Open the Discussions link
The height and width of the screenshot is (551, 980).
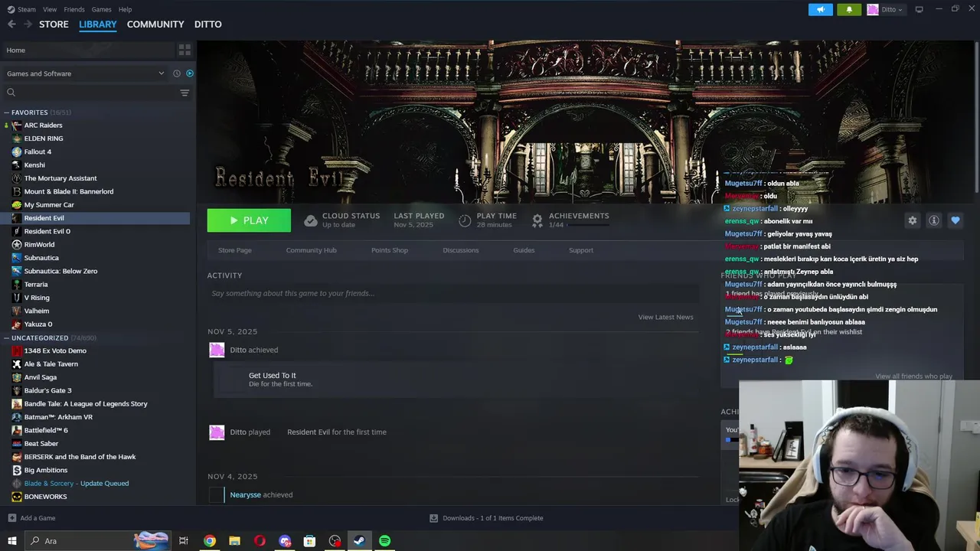point(461,250)
